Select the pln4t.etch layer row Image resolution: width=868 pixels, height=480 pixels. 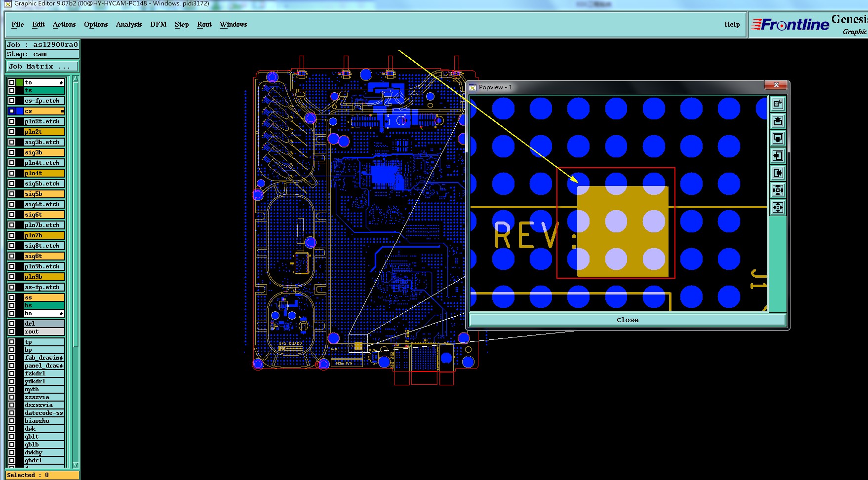point(44,163)
